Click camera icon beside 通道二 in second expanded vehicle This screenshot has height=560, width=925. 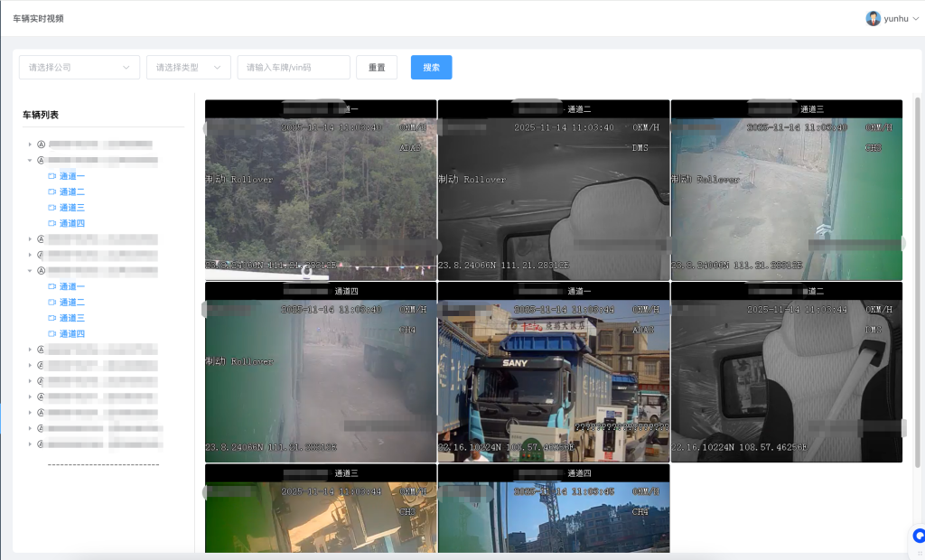[x=51, y=303]
